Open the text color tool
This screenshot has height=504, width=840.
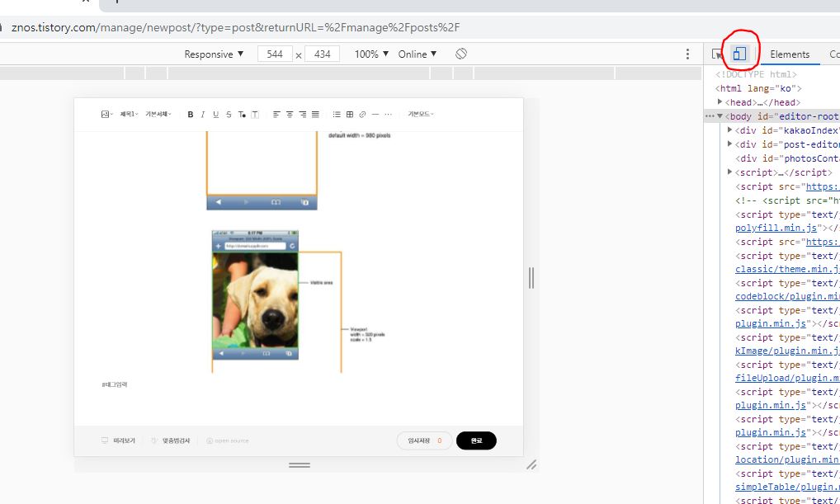(242, 114)
